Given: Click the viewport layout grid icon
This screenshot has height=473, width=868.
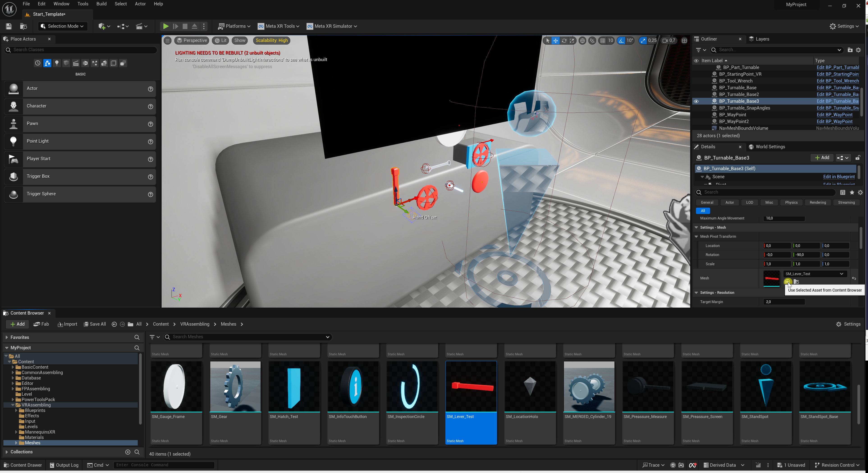Looking at the screenshot, I should coord(684,40).
